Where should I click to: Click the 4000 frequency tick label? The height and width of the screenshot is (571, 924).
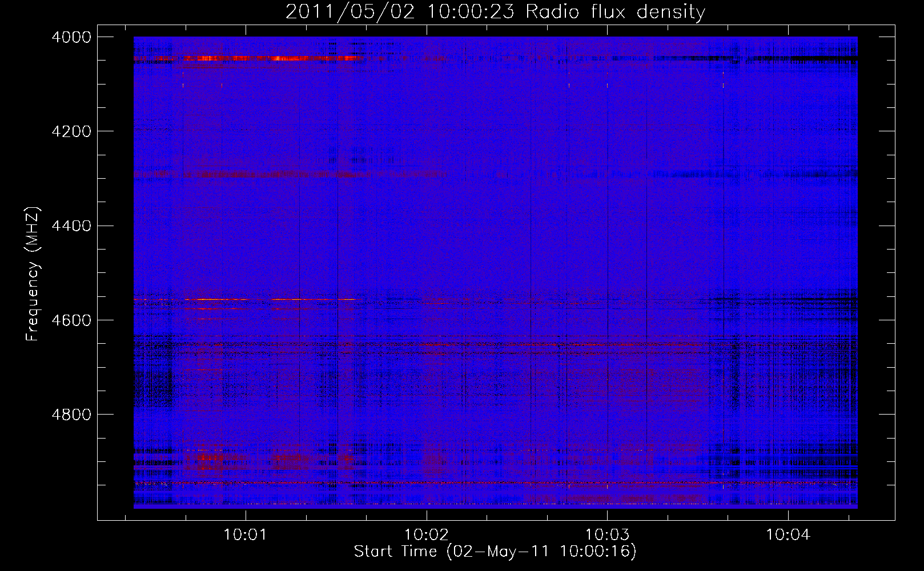(71, 37)
